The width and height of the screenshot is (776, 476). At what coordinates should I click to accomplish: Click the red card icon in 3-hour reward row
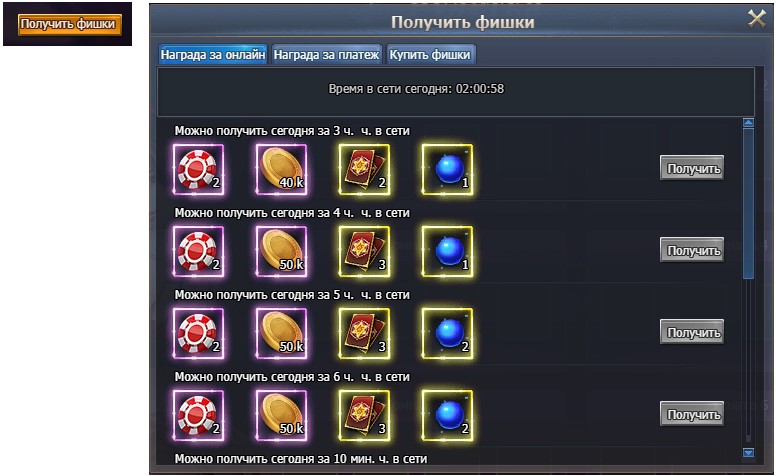pos(364,169)
